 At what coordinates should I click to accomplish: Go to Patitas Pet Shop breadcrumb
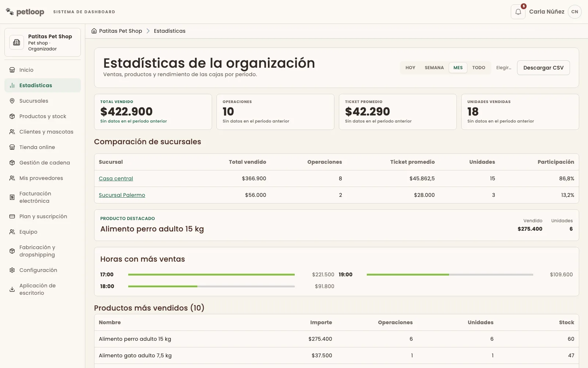(121, 31)
